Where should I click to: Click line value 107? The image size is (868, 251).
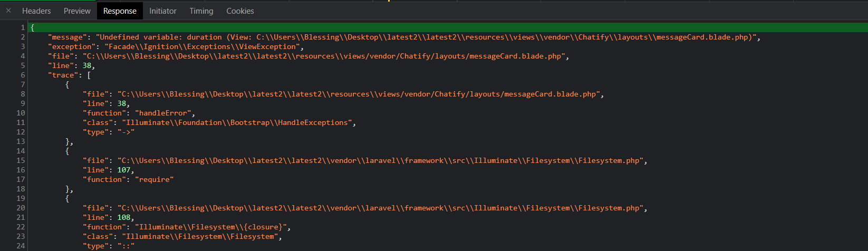[x=124, y=170]
